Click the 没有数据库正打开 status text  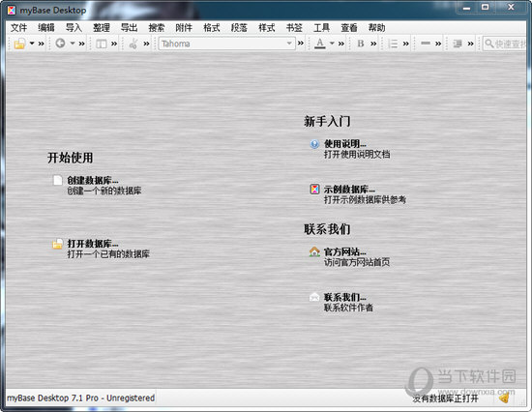pyautogui.click(x=445, y=398)
